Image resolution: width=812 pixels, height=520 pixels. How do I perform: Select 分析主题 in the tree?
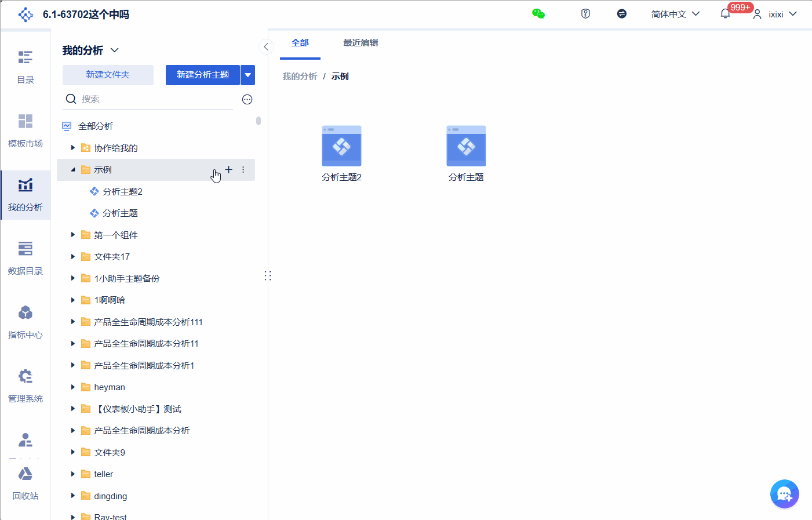[120, 213]
